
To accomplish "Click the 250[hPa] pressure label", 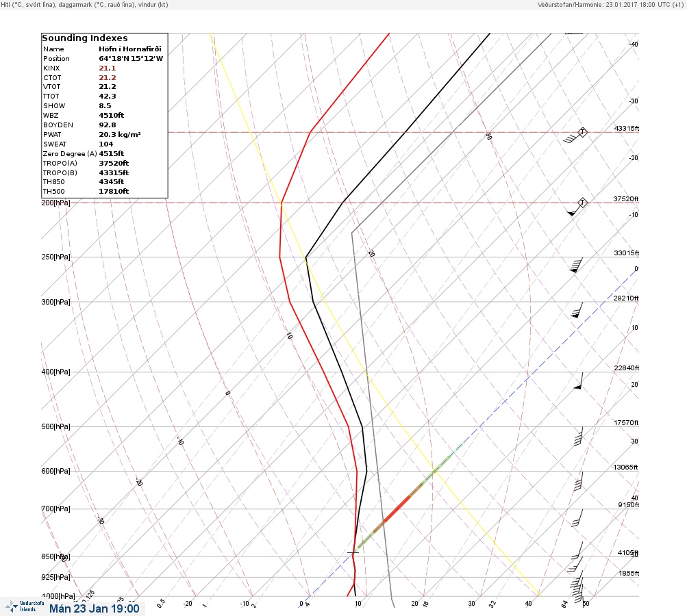I will coord(55,257).
